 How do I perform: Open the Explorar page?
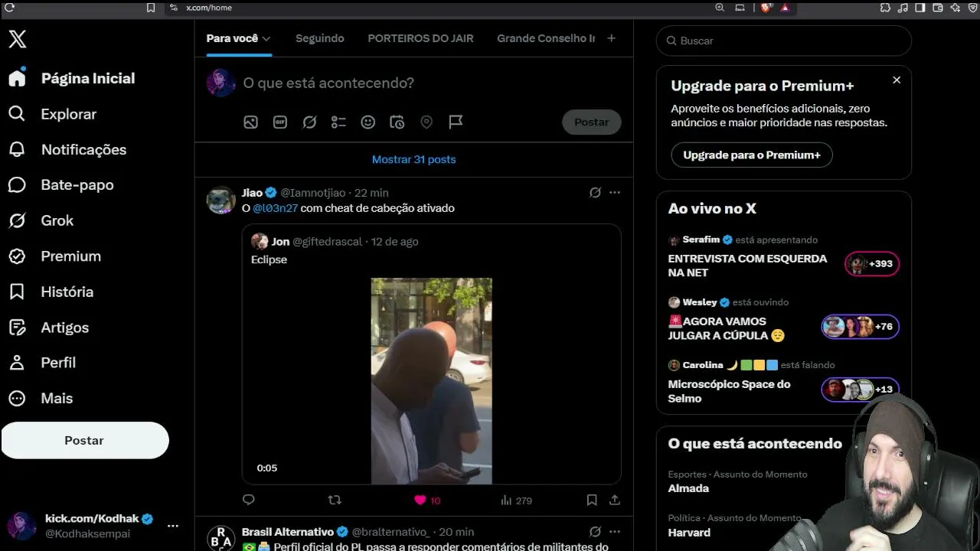pos(52,114)
